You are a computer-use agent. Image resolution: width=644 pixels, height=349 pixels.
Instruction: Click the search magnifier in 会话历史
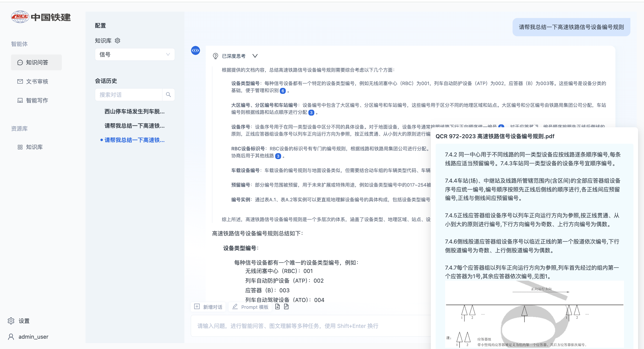pos(168,95)
